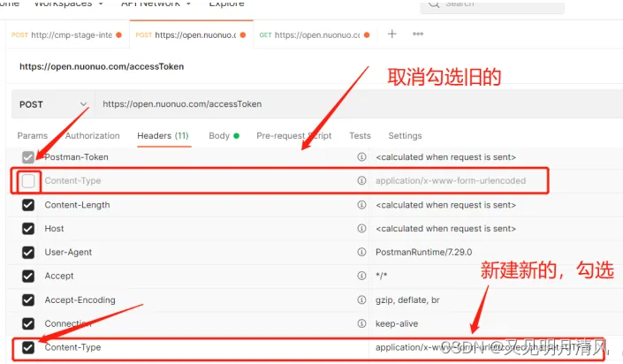The height and width of the screenshot is (364, 623).
Task: Click the Host calculated value cell
Action: pyautogui.click(x=445, y=229)
